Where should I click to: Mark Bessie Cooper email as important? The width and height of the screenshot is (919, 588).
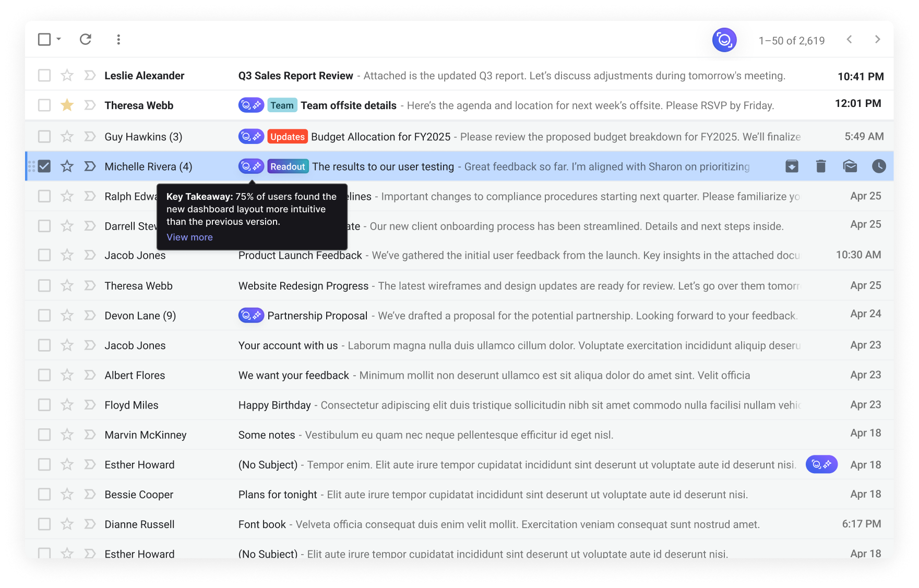pos(90,494)
